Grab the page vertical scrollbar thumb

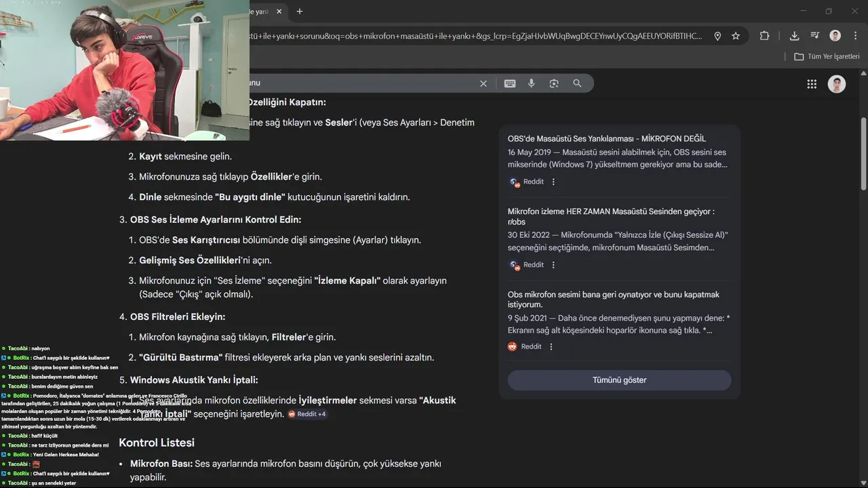(863, 154)
